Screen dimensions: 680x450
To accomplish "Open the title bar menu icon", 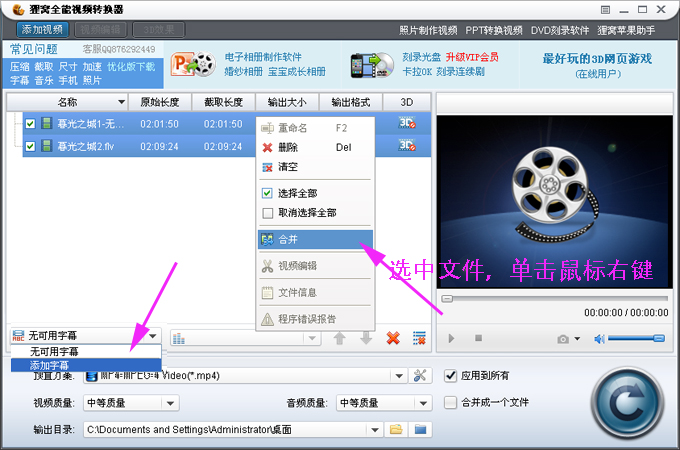I will pos(605,10).
